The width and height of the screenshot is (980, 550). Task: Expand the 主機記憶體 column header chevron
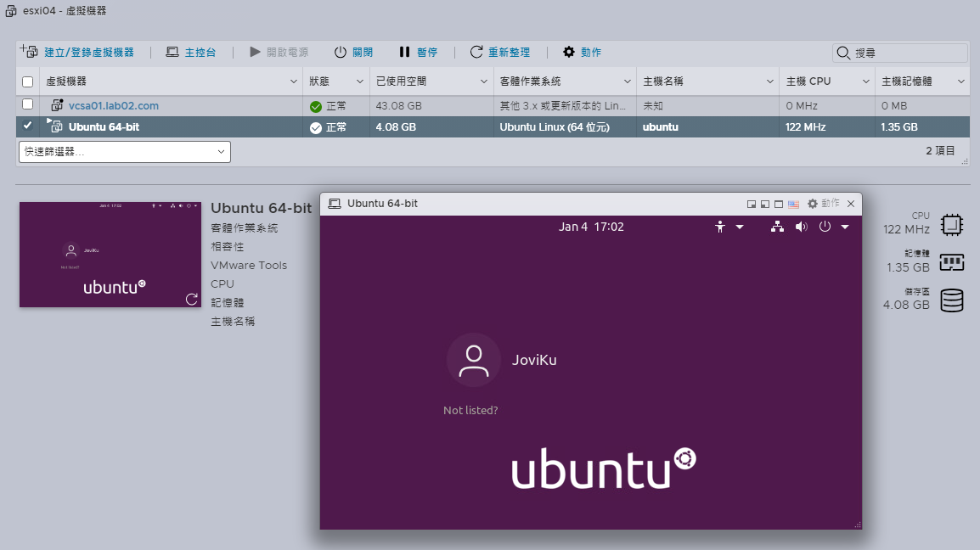(x=961, y=81)
